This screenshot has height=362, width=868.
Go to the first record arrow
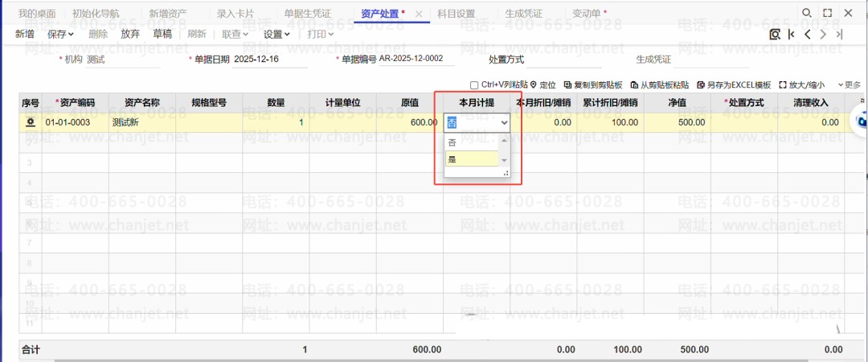[792, 35]
